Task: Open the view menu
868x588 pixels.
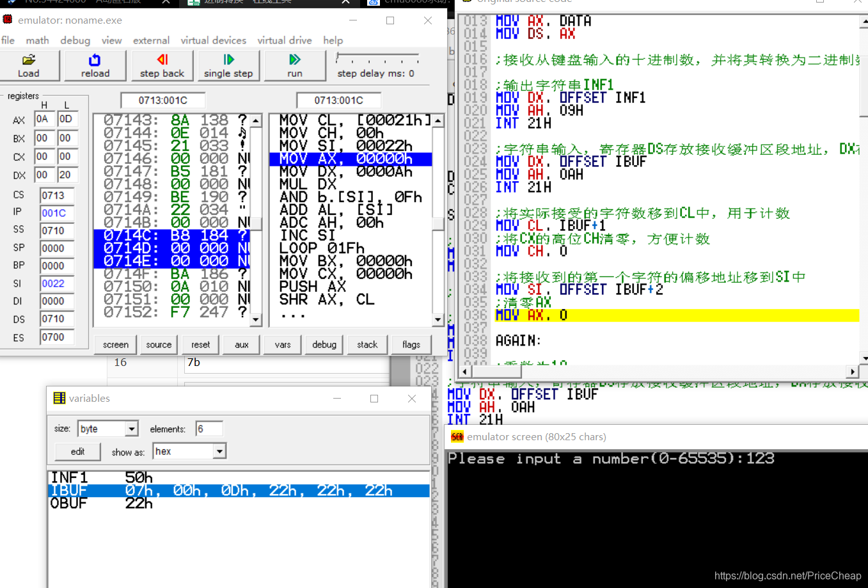Action: pos(111,40)
